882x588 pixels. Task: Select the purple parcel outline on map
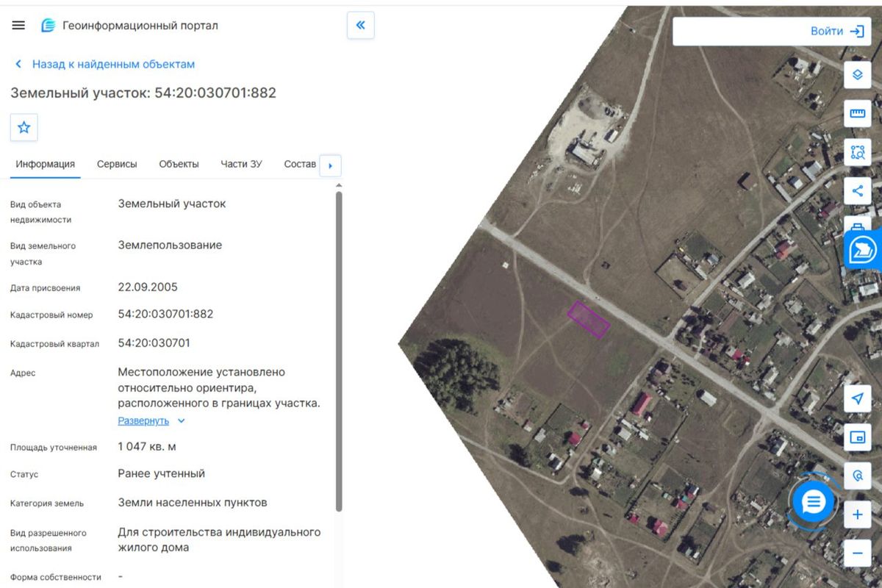pyautogui.click(x=589, y=319)
